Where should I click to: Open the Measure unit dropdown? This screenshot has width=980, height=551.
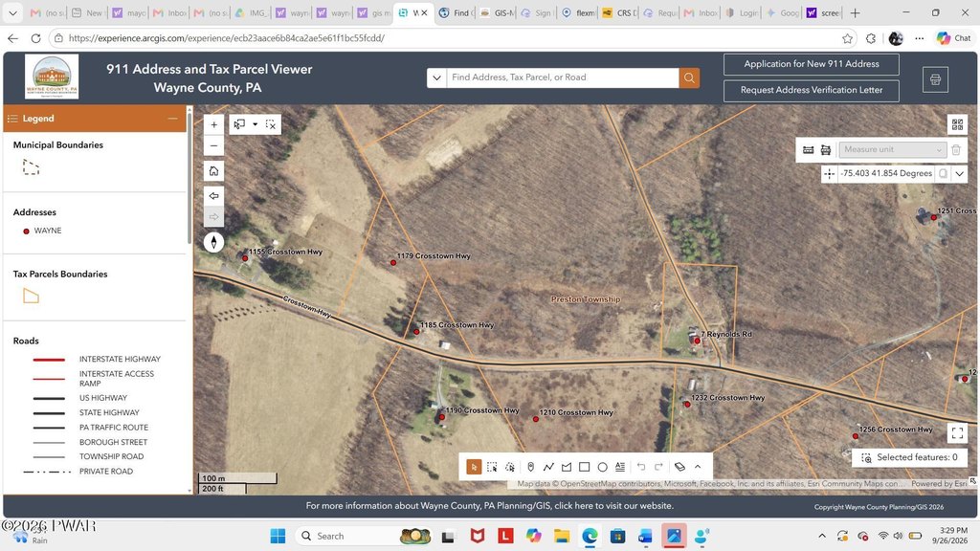tap(892, 150)
